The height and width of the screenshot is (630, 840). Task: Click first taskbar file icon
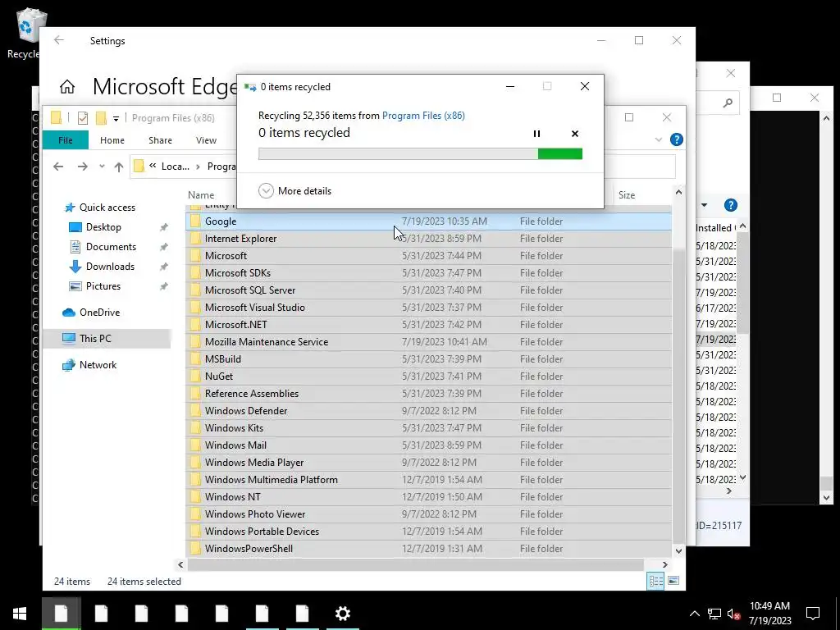tap(61, 614)
